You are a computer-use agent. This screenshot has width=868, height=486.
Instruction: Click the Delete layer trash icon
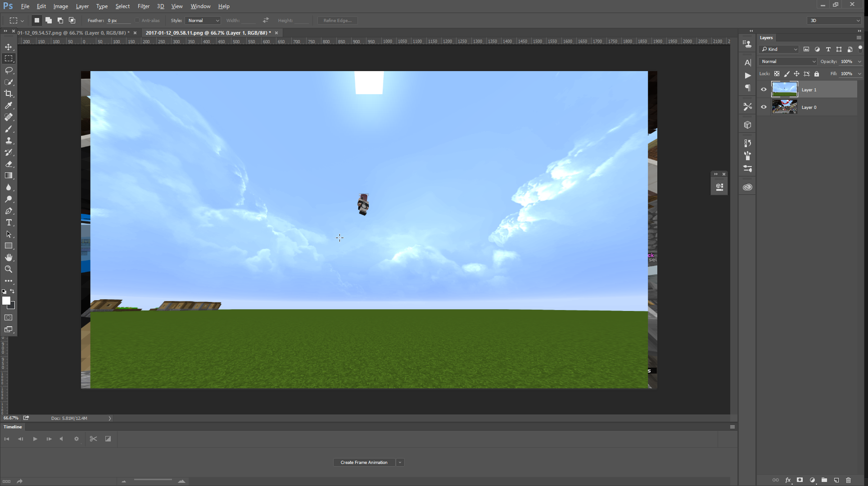tap(848, 480)
